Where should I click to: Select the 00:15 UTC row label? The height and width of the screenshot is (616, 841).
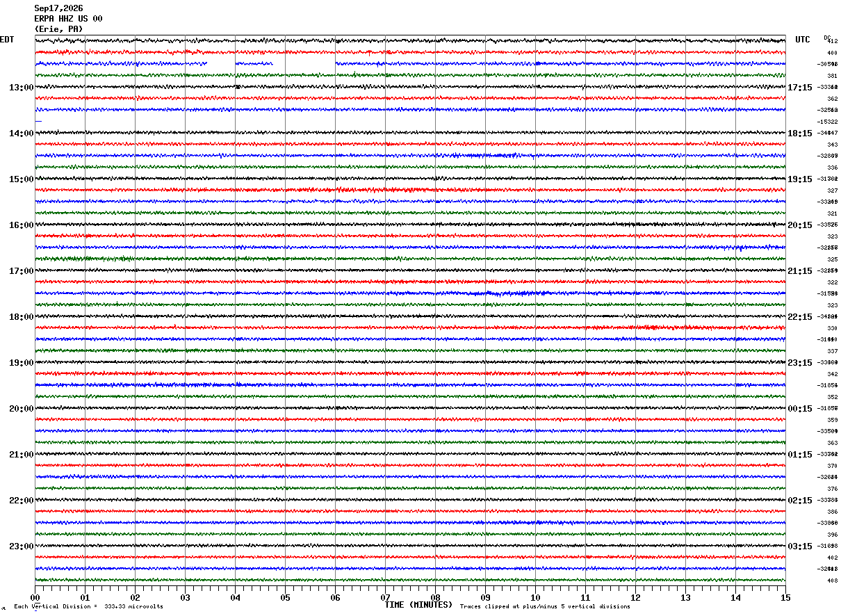799,409
